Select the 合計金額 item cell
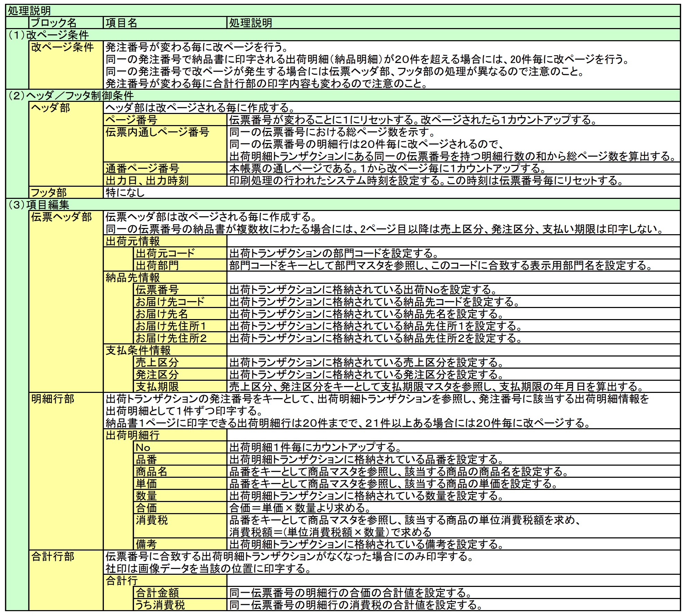Image resolution: width=687 pixels, height=616 pixels. tap(180, 593)
